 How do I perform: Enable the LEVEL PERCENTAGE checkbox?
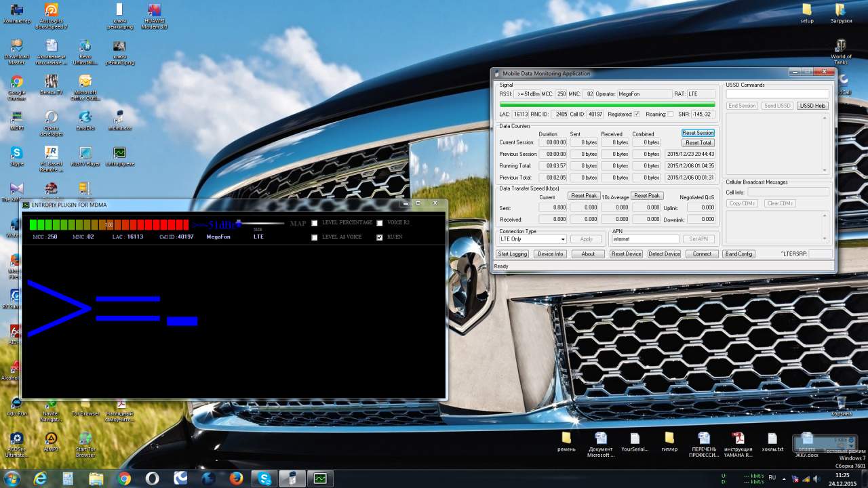tap(315, 223)
